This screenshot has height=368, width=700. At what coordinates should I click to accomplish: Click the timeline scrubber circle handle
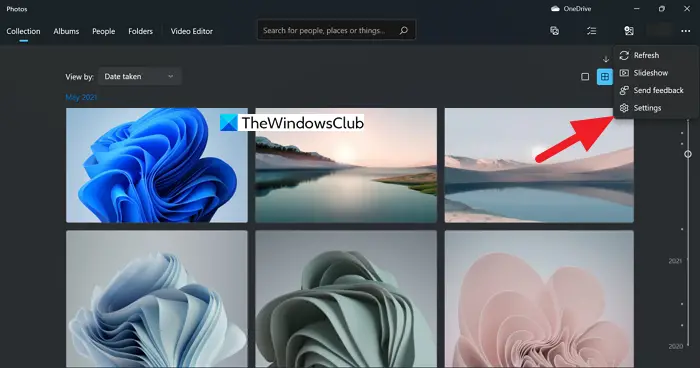coord(688,154)
